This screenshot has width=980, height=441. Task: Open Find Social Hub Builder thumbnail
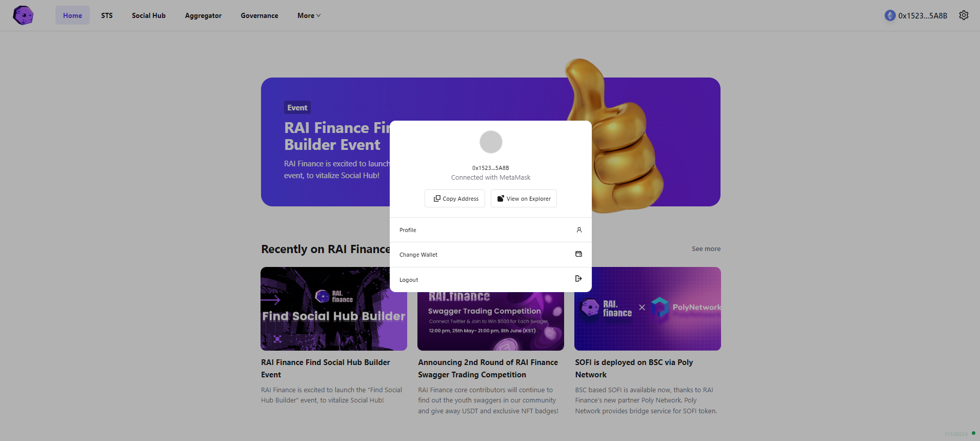click(x=334, y=309)
